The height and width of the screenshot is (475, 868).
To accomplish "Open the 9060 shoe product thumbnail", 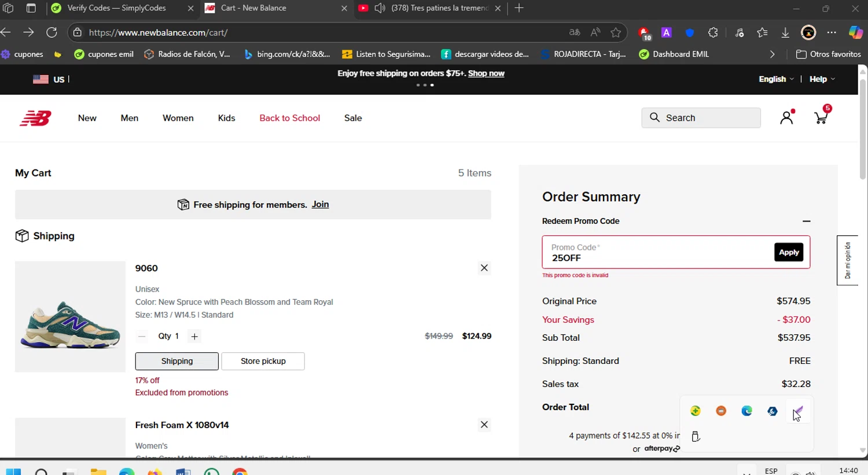I will (x=70, y=316).
